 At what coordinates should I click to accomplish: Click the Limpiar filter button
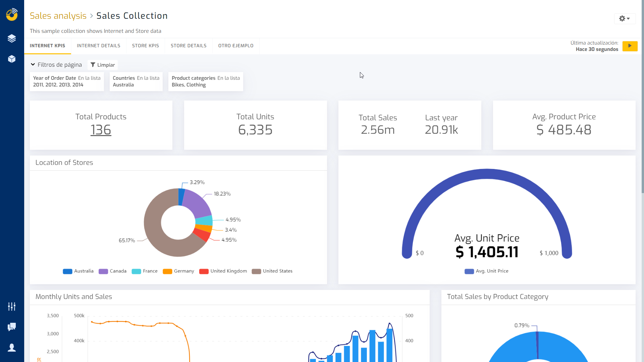pyautogui.click(x=103, y=65)
